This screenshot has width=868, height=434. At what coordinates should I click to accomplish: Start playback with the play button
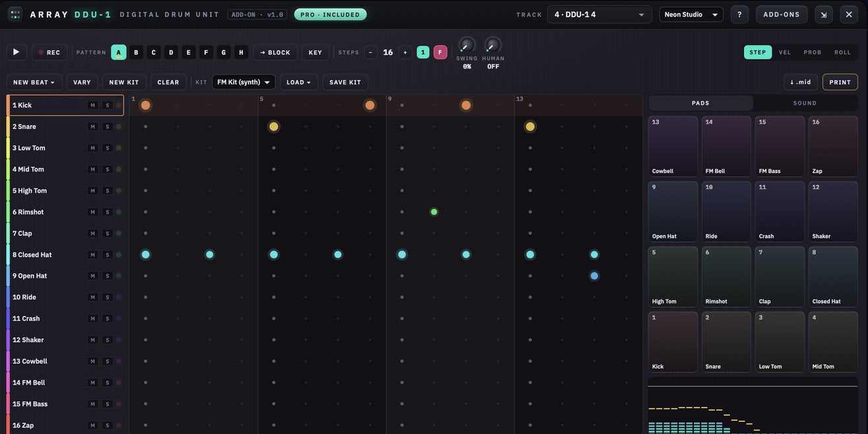point(16,52)
